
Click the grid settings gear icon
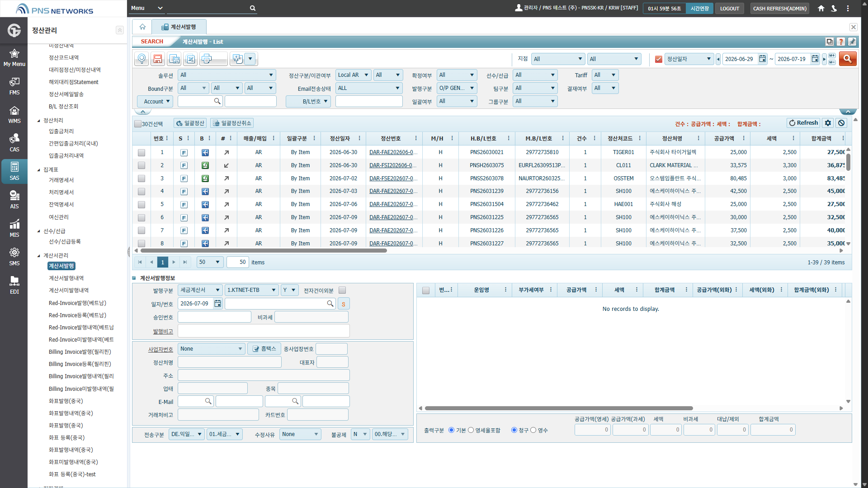[828, 123]
